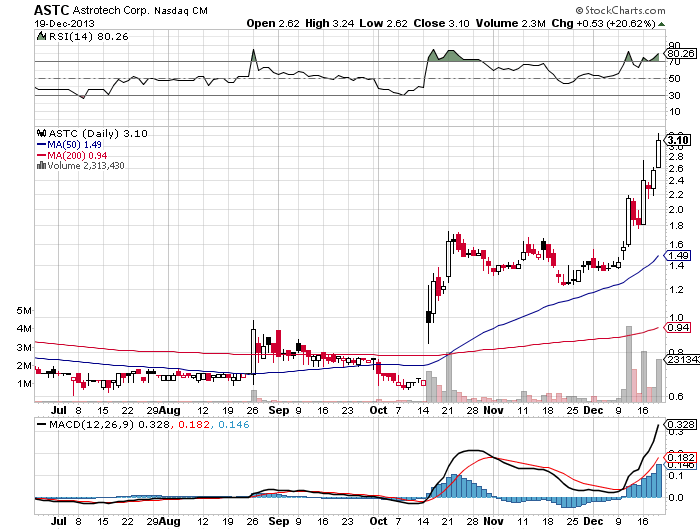Click the blue 1.49 moving average tag
700x530 pixels.
679,256
